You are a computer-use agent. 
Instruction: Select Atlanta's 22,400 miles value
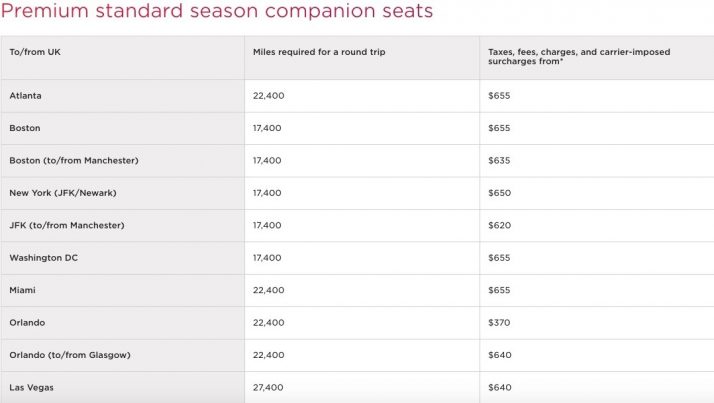pyautogui.click(x=268, y=96)
